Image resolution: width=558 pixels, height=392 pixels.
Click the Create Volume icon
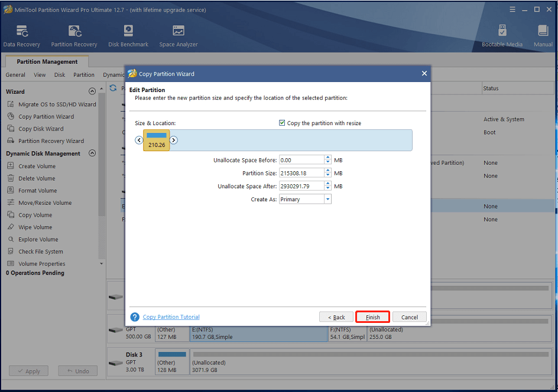coord(11,166)
